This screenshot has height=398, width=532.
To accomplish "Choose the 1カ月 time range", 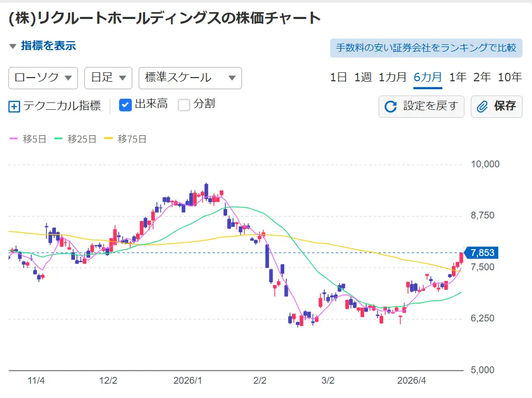I will click(x=392, y=77).
